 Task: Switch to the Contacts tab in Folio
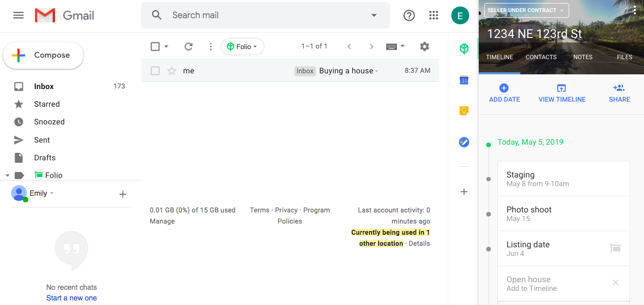pyautogui.click(x=541, y=57)
